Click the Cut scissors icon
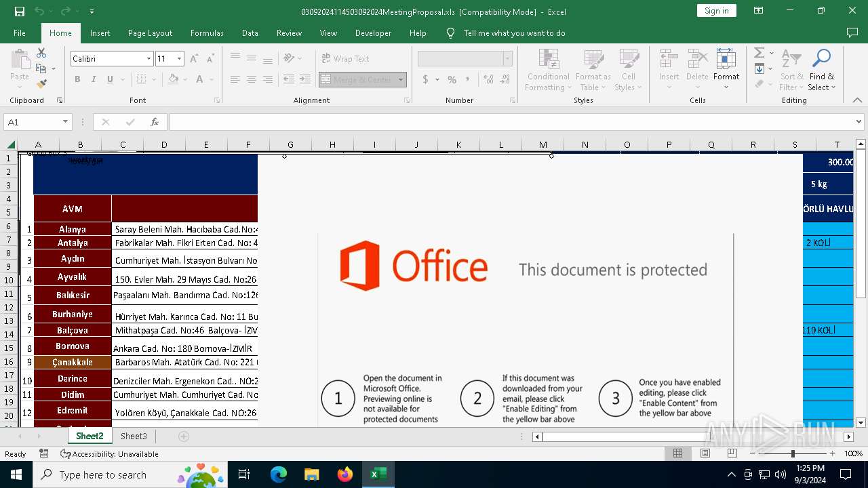This screenshot has width=868, height=488. pyautogui.click(x=41, y=53)
